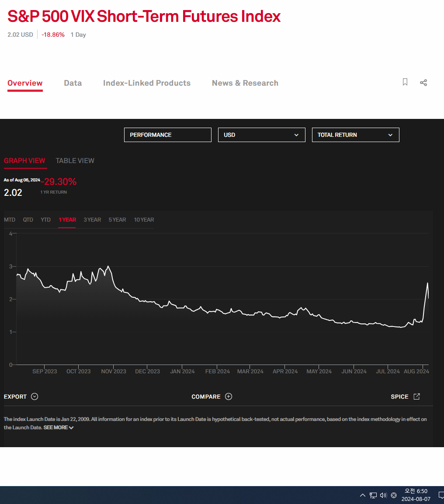Click the As of Aug 06, 2024 label
Image resolution: width=444 pixels, height=504 pixels.
pyautogui.click(x=22, y=180)
